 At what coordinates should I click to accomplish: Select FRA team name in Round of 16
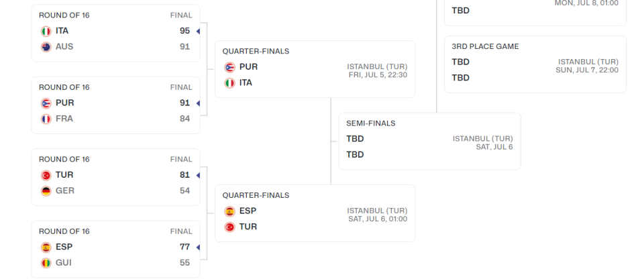point(64,119)
